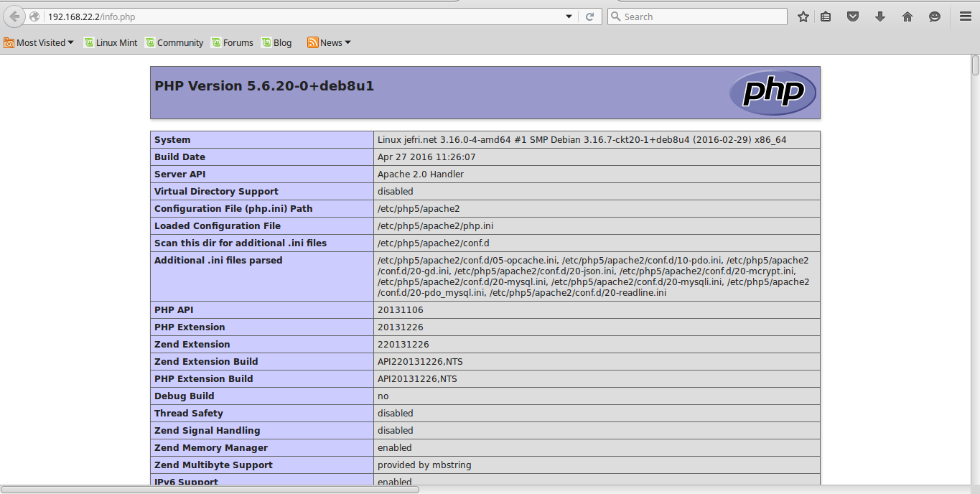Image resolution: width=980 pixels, height=494 pixels.
Task: Click the Zend Multibyte Support label
Action: 214,465
